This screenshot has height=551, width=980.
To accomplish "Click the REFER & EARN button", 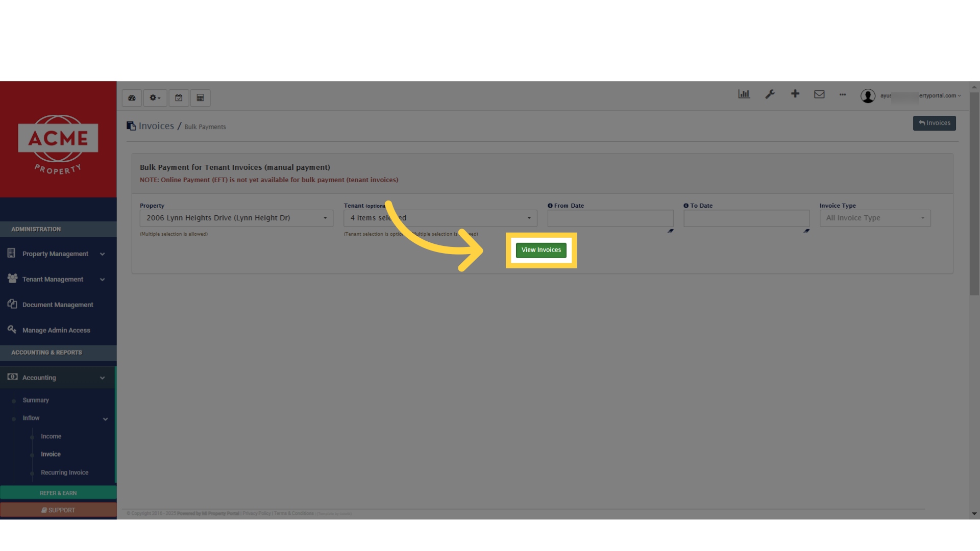I will click(x=58, y=493).
